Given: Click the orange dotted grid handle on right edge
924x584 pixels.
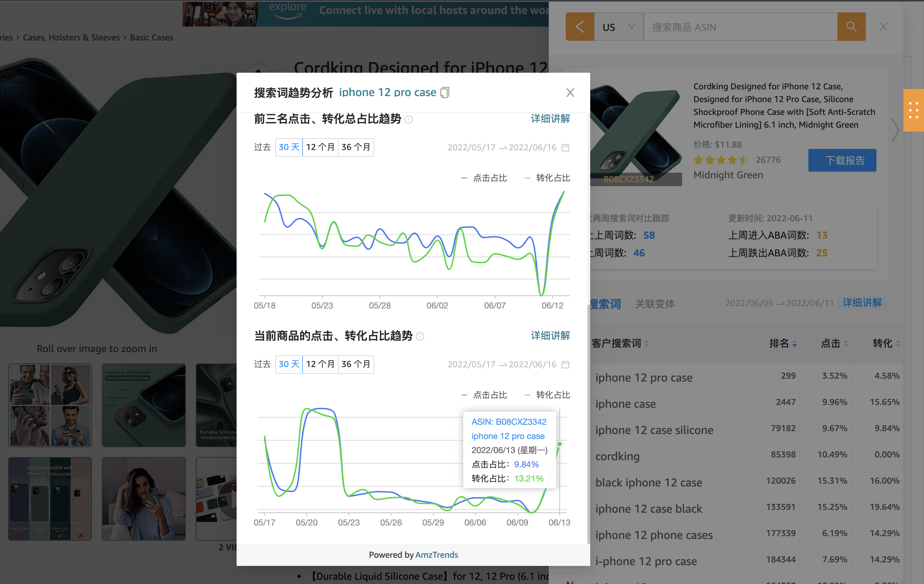Looking at the screenshot, I should point(913,110).
